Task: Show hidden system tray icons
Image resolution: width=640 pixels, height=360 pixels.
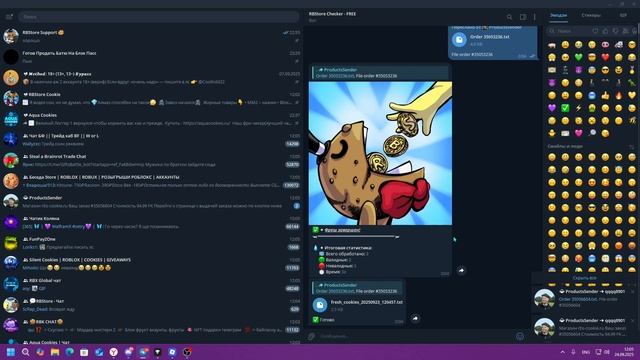Action: click(562, 352)
